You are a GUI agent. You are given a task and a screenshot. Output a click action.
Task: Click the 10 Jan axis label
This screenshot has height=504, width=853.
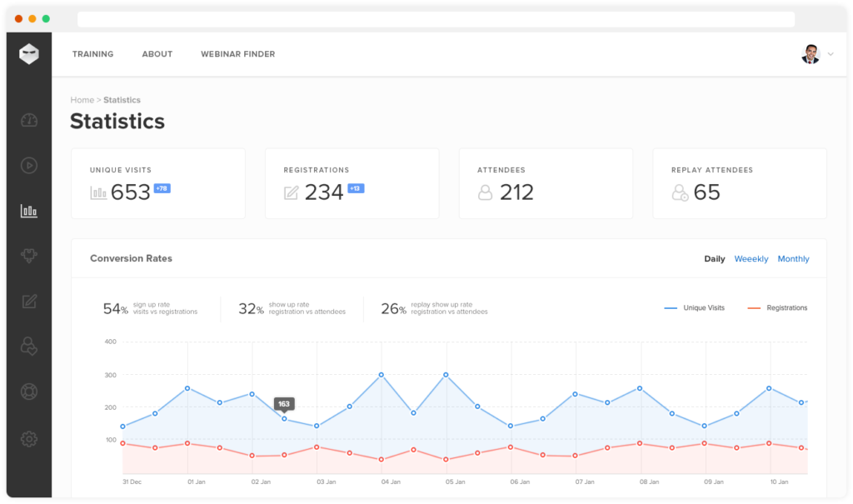[x=779, y=482]
